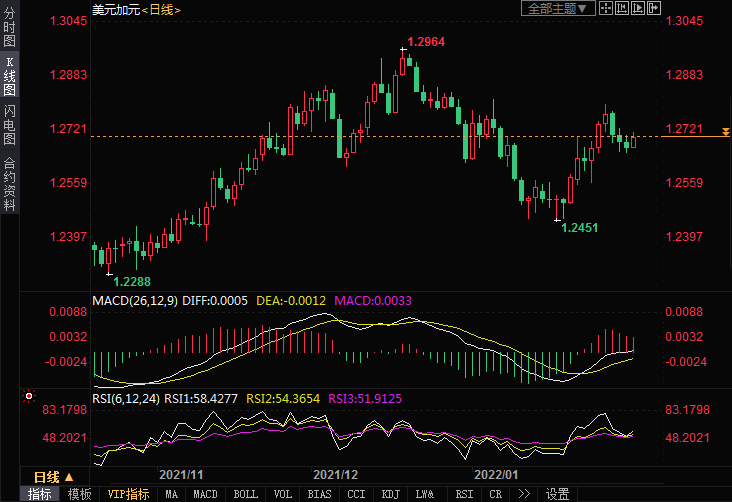This screenshot has height=502, width=732.
Task: Switch to 分时图 view
Action: pos(9,30)
